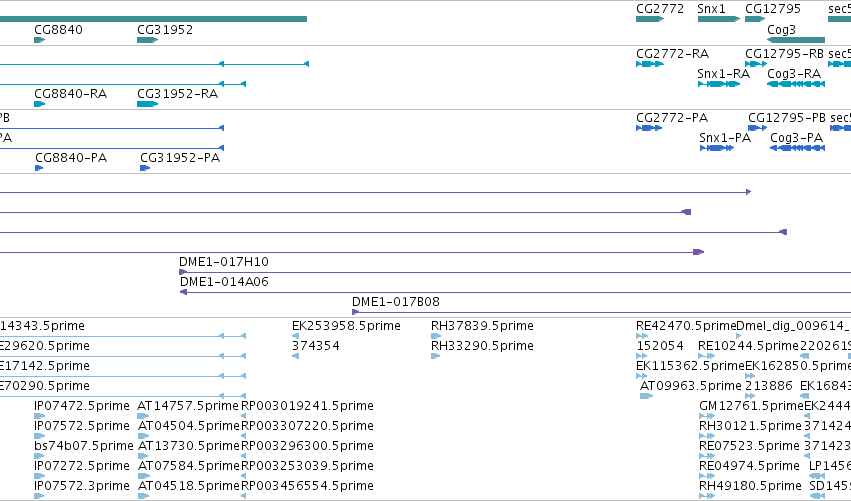Click the CG8840 gene arrow glyph
Image resolution: width=851 pixels, height=501 pixels.
coord(39,40)
